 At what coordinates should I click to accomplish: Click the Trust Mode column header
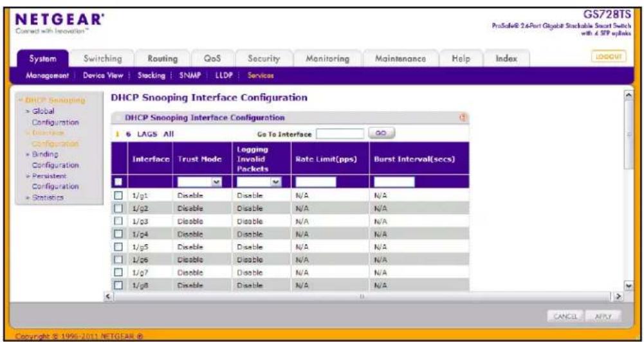coord(200,159)
